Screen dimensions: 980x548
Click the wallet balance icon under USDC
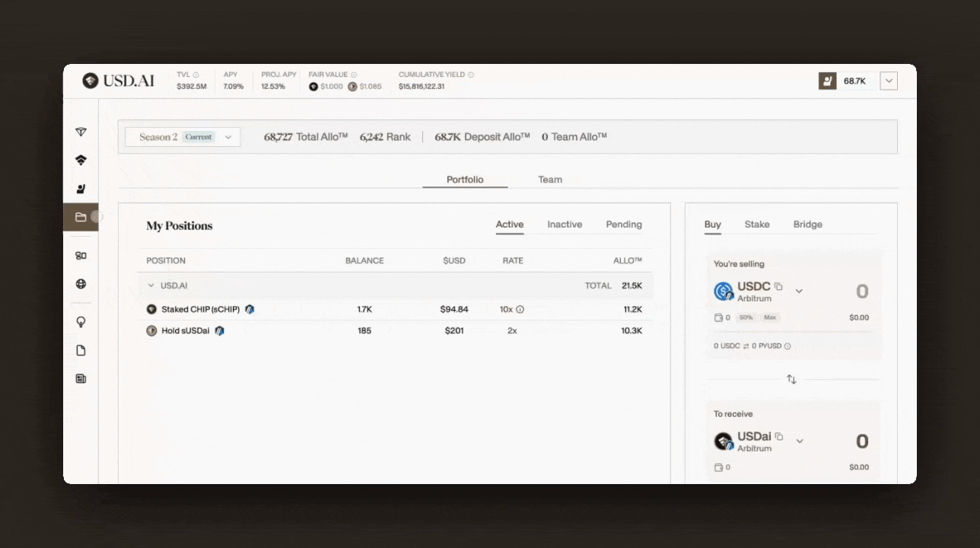click(x=718, y=317)
